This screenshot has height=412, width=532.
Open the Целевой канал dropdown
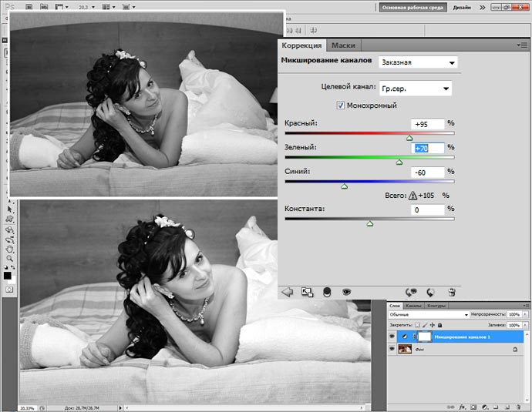click(416, 89)
